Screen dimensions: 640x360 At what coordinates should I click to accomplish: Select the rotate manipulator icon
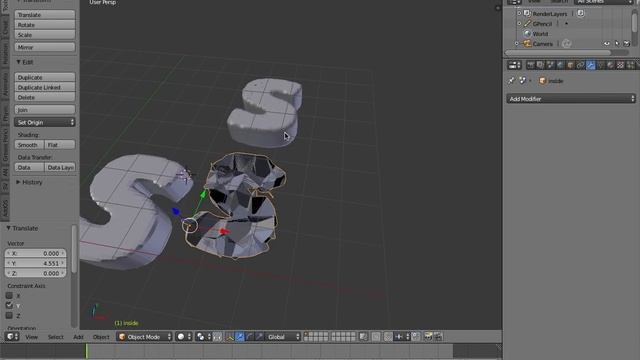pyautogui.click(x=249, y=336)
